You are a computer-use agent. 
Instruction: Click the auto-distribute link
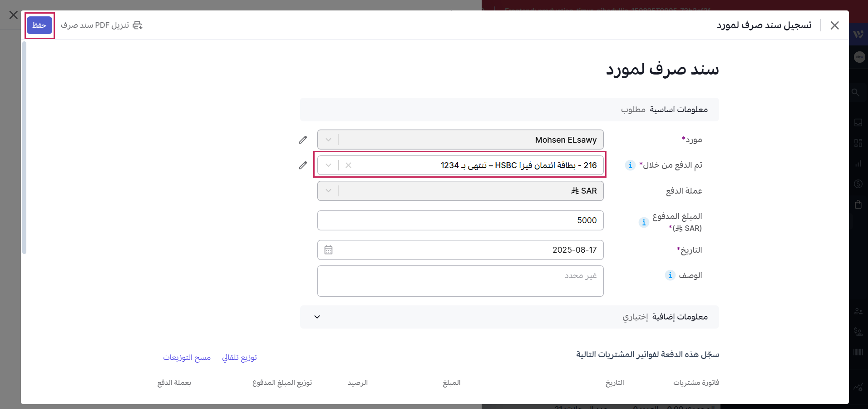(239, 358)
